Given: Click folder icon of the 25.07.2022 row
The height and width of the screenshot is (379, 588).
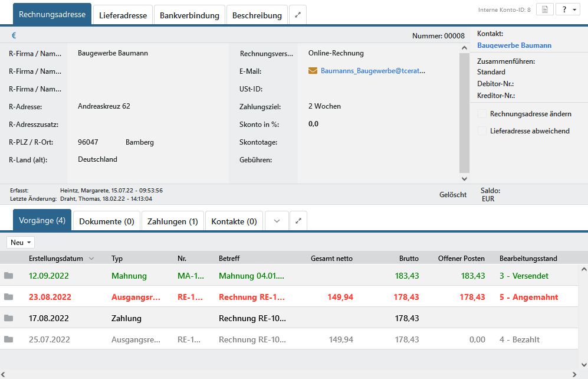Looking at the screenshot, I should 8,339.
